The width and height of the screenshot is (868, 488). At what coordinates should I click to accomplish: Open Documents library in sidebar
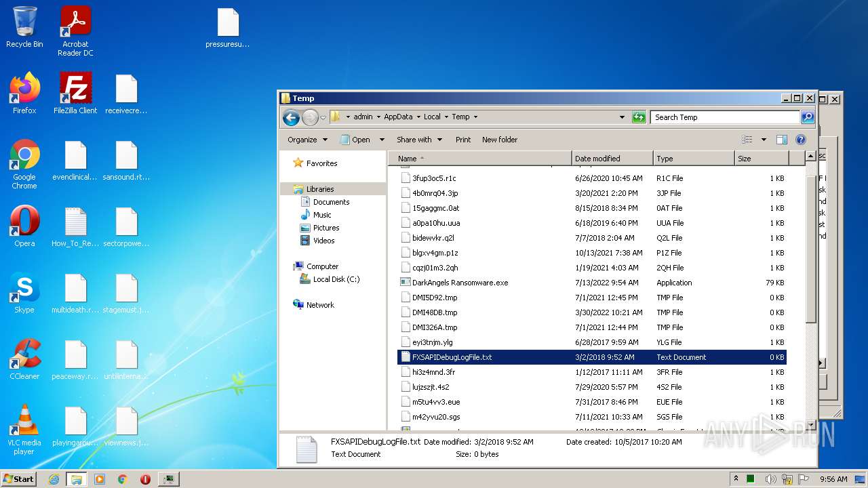(331, 202)
